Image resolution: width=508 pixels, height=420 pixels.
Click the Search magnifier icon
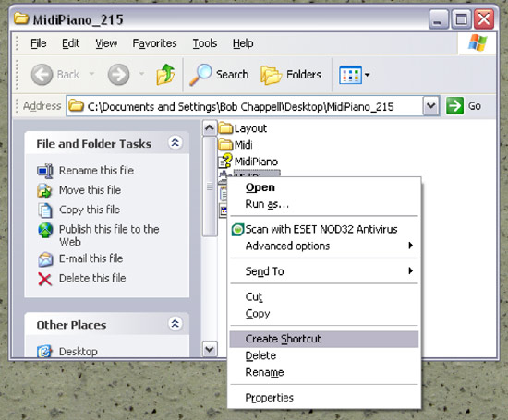pos(200,75)
